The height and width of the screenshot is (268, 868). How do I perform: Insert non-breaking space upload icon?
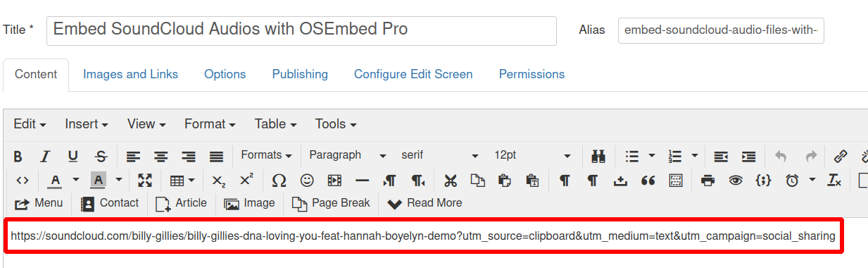(x=620, y=181)
